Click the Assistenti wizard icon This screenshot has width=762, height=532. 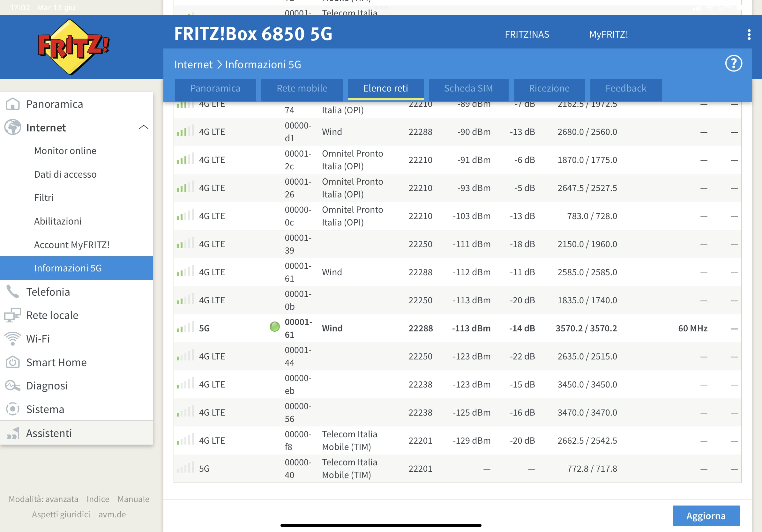coord(13,433)
